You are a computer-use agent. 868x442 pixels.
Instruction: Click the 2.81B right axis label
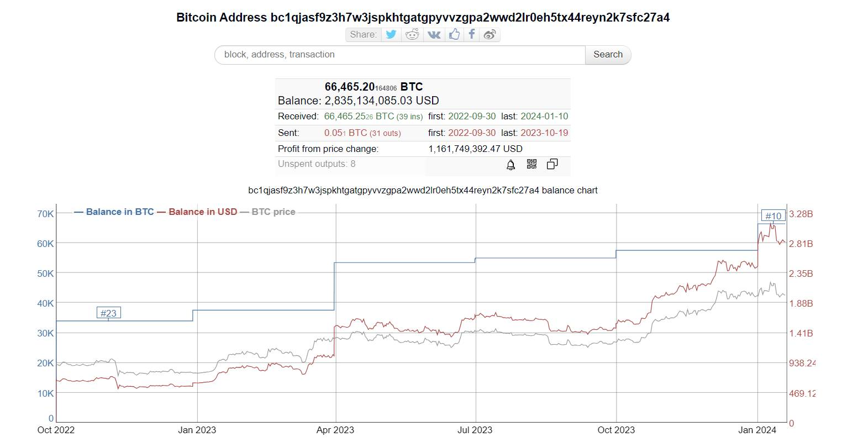tap(801, 244)
